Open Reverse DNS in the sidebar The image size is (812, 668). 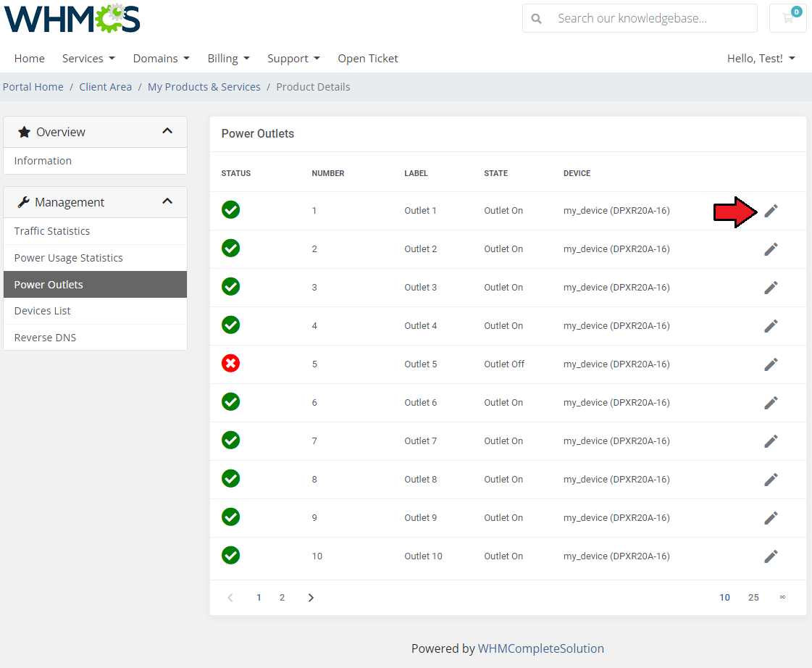point(96,338)
